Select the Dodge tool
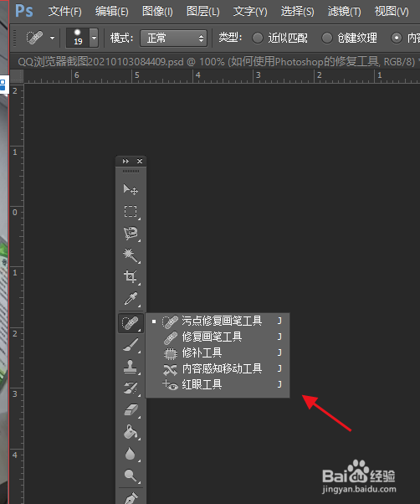The width and height of the screenshot is (420, 504). (131, 476)
